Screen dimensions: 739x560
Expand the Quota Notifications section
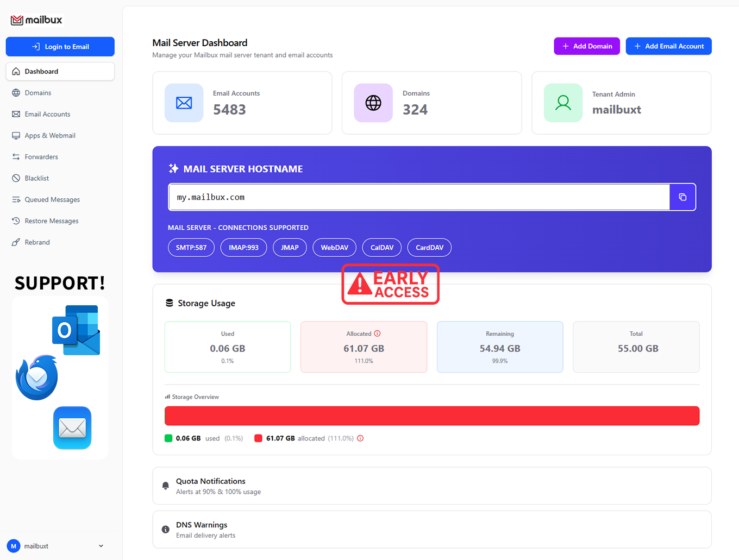[x=431, y=486]
